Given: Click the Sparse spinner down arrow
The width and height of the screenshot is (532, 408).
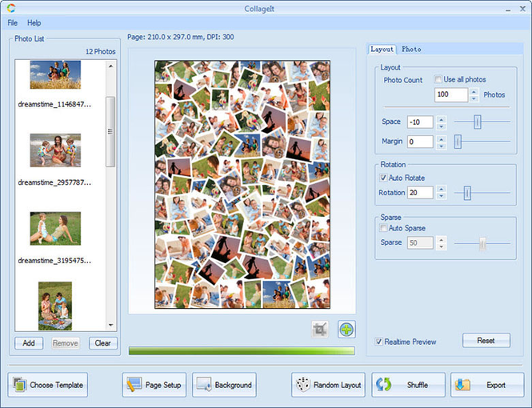Looking at the screenshot, I should coord(441,246).
